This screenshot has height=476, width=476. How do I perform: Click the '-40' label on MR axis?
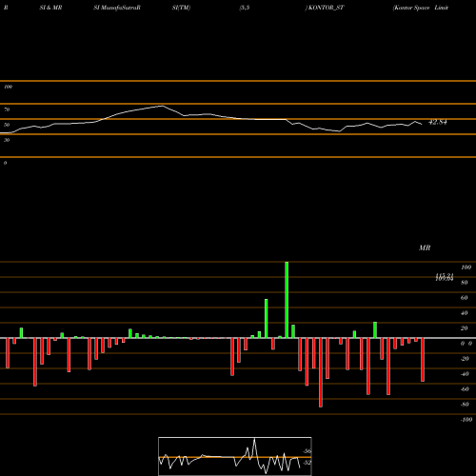coord(465,374)
